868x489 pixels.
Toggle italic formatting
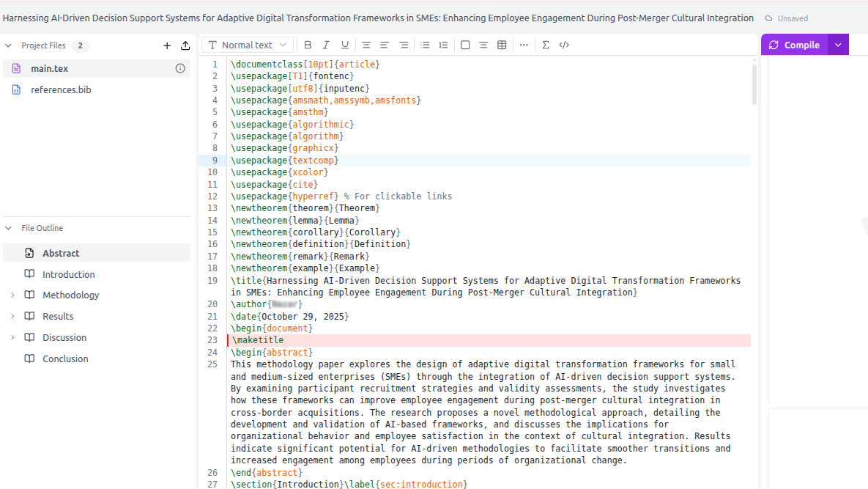(x=326, y=45)
